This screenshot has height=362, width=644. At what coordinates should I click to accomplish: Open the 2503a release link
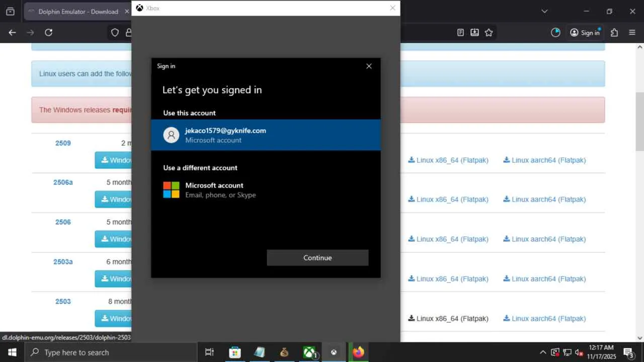(x=63, y=261)
